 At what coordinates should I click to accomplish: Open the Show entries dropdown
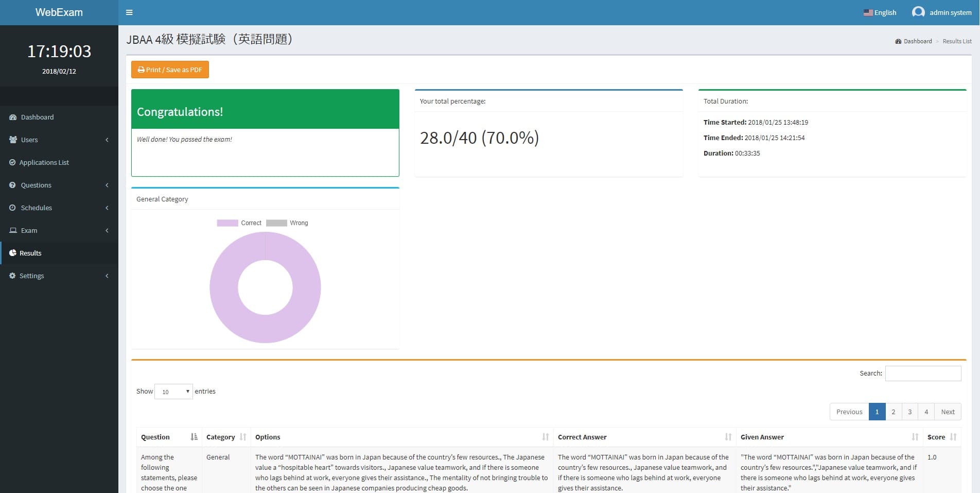(173, 392)
